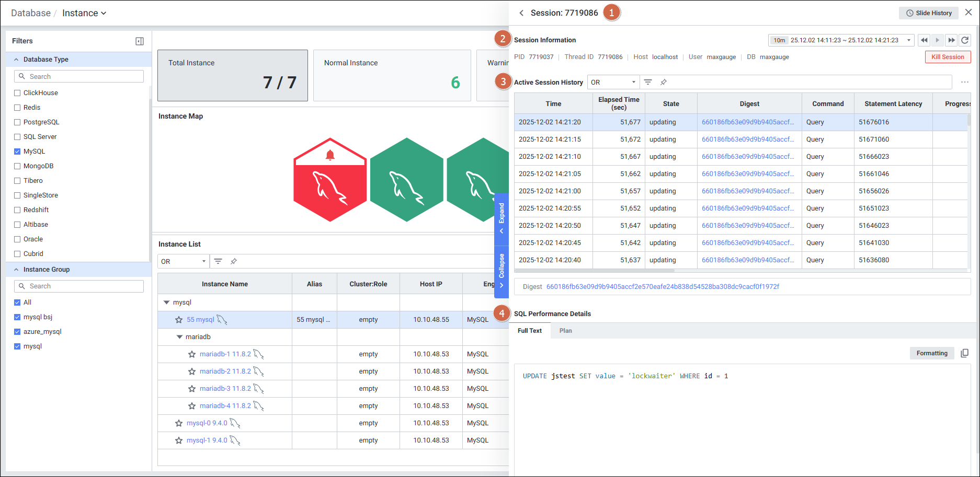This screenshot has height=477, width=980.
Task: Click the Kill Session button
Action: pos(947,57)
